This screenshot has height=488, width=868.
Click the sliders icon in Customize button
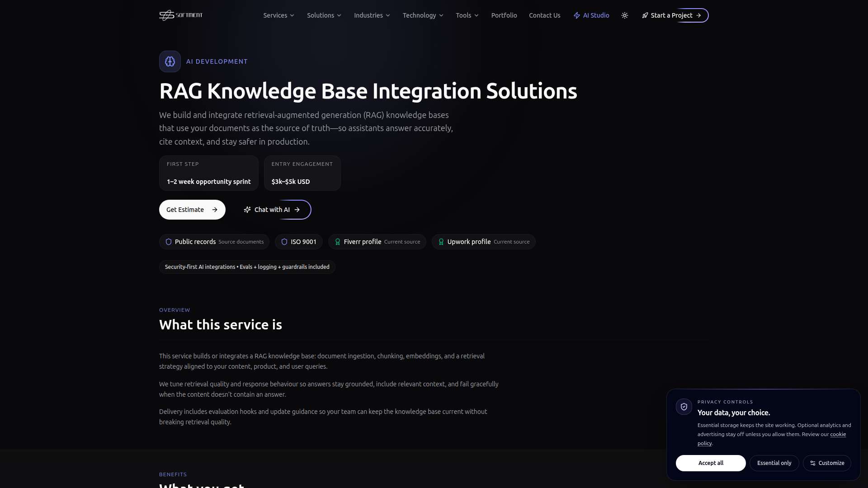coord(813,463)
